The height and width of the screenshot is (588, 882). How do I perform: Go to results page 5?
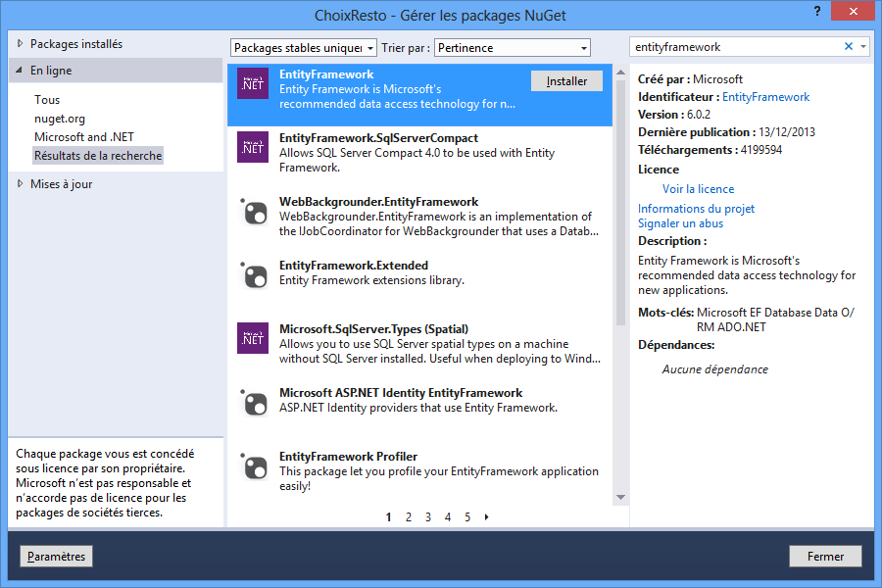tap(467, 516)
